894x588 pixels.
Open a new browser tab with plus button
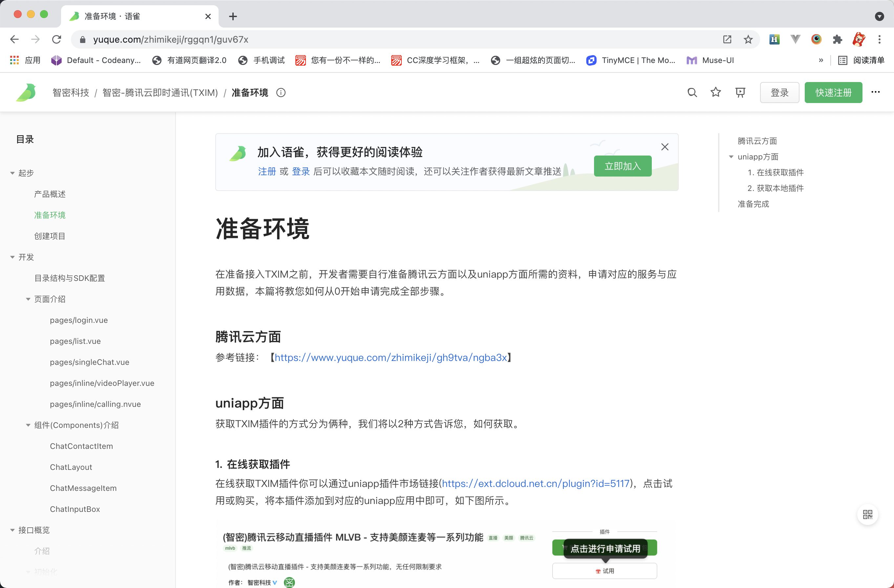coord(233,16)
